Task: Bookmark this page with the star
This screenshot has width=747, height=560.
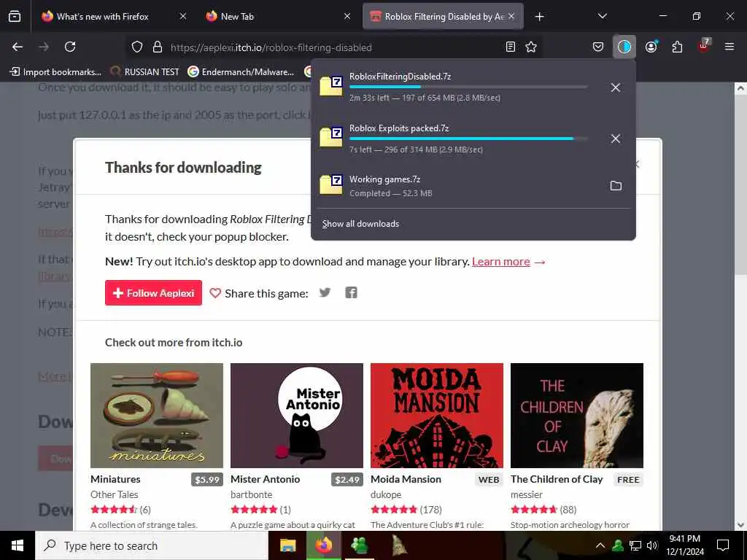Action: tap(531, 47)
